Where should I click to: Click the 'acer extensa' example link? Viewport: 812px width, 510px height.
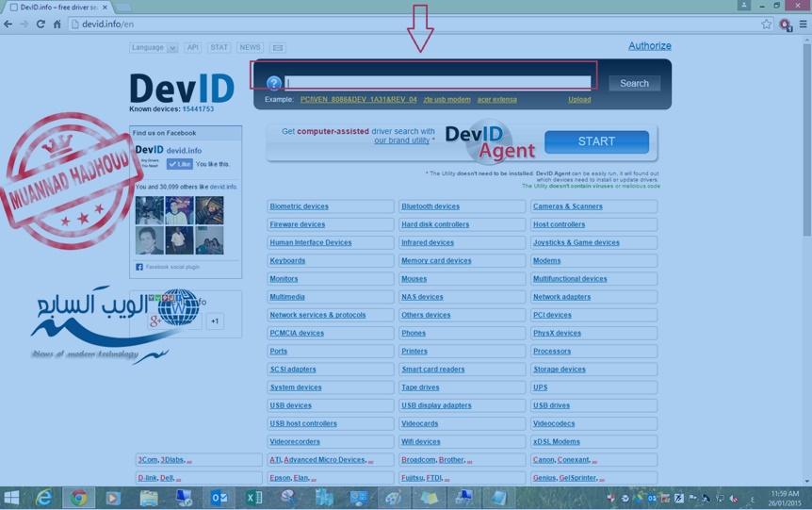[496, 100]
